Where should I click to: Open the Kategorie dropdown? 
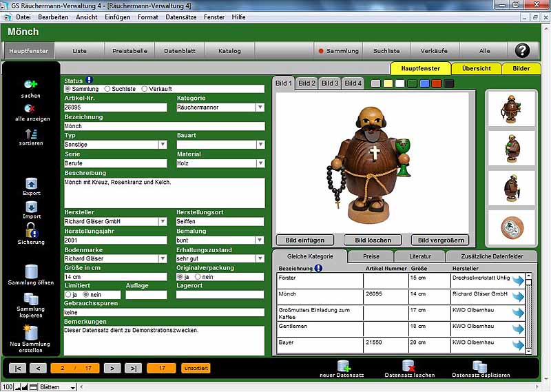[260, 107]
